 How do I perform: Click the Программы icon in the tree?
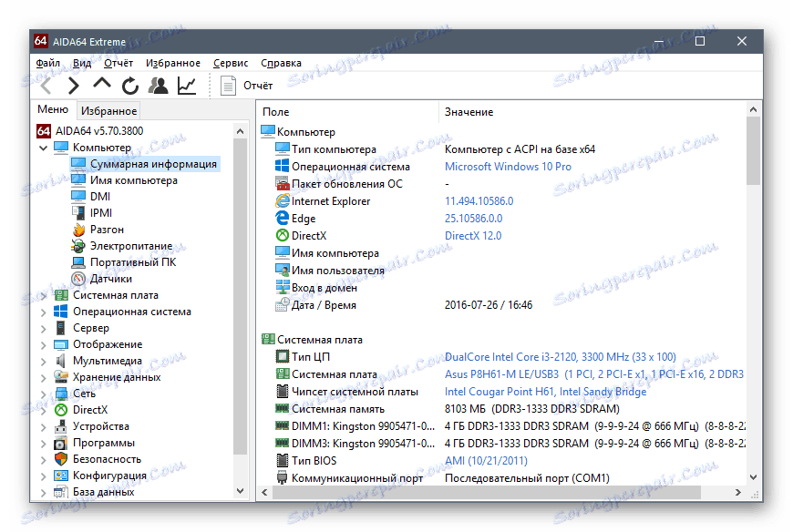click(x=61, y=443)
